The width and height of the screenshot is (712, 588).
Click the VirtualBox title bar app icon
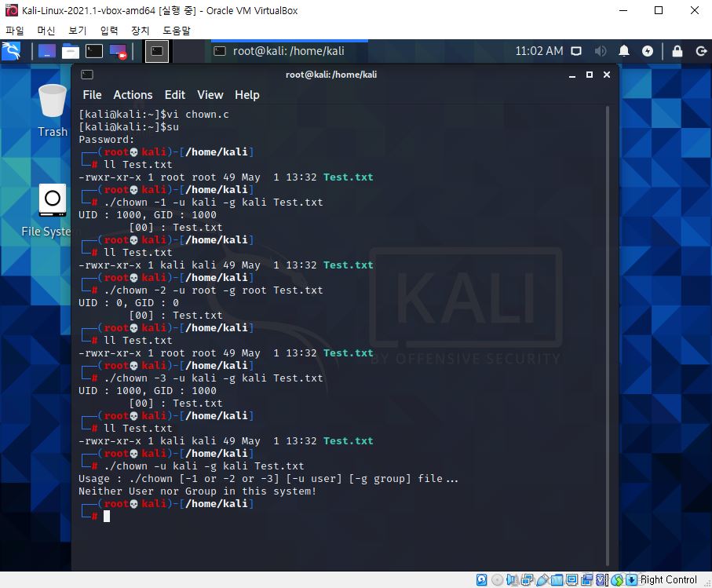click(11, 10)
